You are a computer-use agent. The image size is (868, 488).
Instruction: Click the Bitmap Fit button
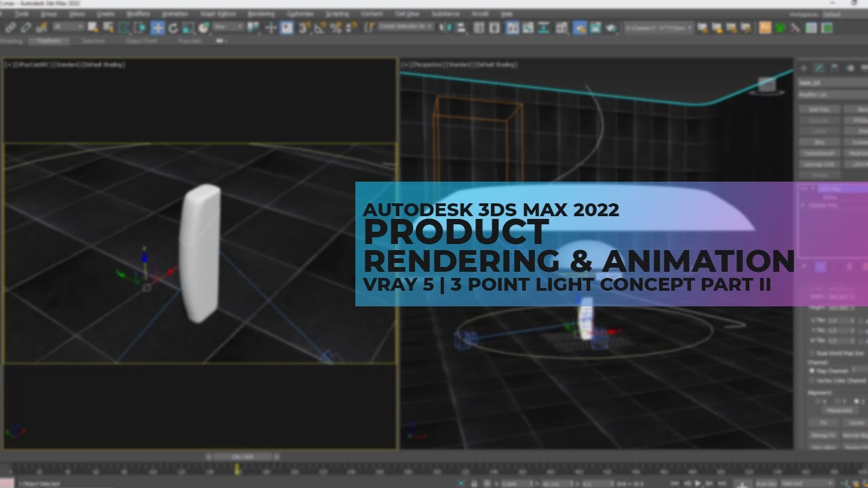pos(823,435)
